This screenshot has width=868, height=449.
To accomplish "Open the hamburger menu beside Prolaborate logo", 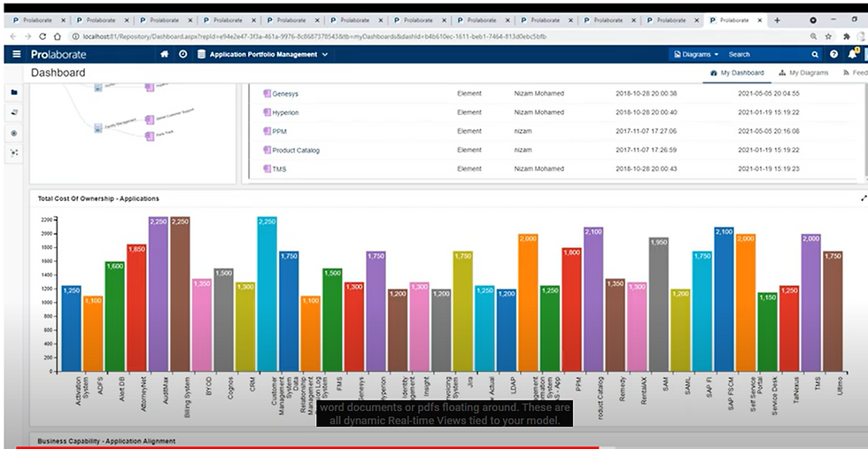I will 17,54.
